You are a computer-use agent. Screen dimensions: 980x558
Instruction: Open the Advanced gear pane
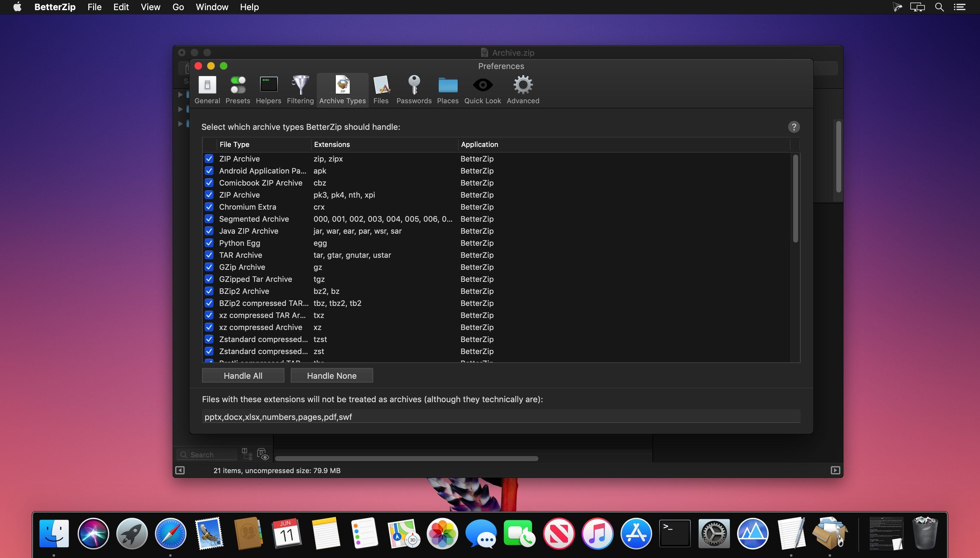522,90
